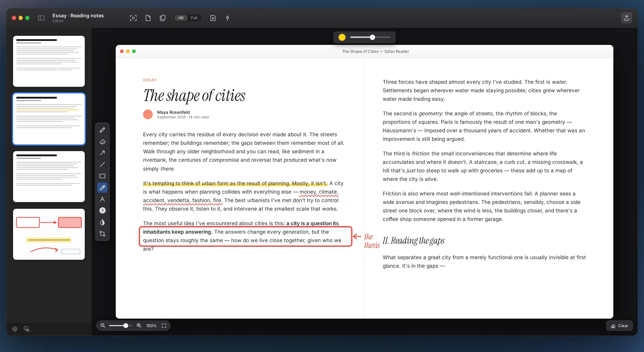The image size is (644, 352).
Task: Select the Pencil drawing tool
Action: 102,130
